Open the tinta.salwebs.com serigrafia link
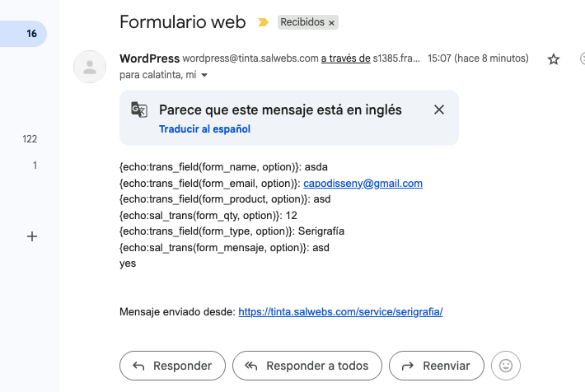 pyautogui.click(x=341, y=312)
